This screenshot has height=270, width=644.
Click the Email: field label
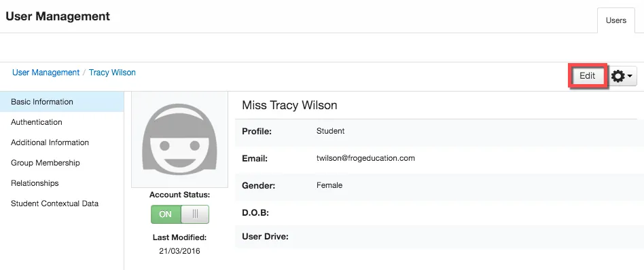click(x=255, y=158)
